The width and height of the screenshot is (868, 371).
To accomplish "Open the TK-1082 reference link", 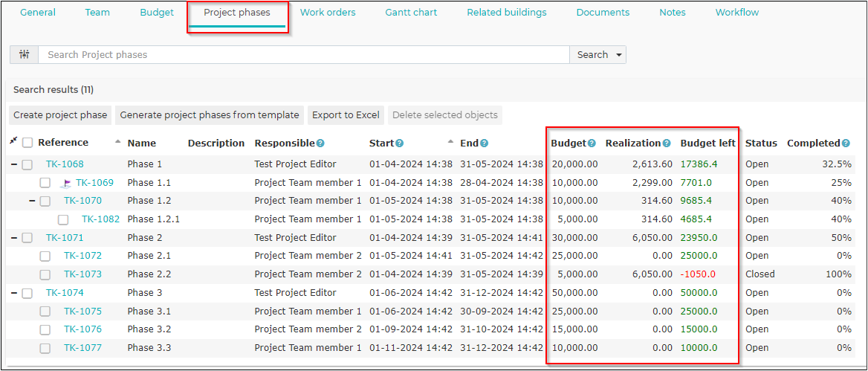I will pos(101,219).
